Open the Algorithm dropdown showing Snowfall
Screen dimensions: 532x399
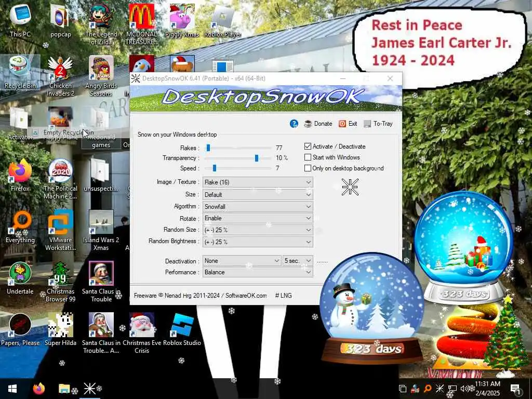click(258, 206)
